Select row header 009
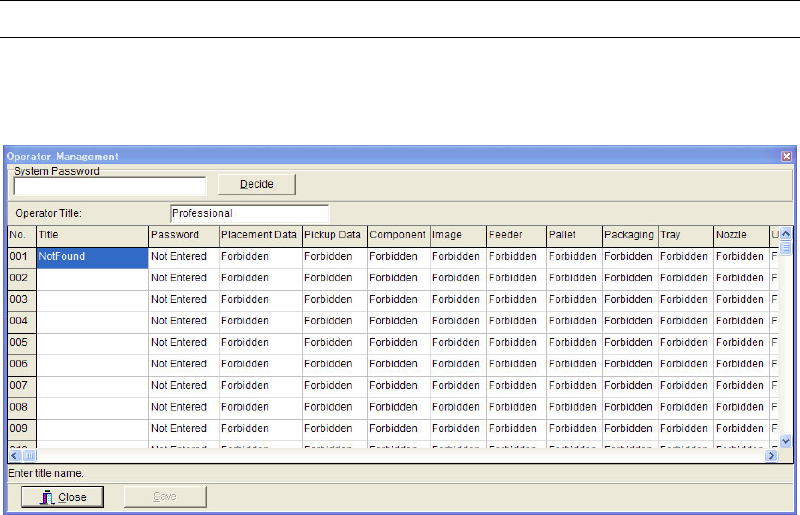Viewport: 800px width, 515px height. [x=22, y=429]
